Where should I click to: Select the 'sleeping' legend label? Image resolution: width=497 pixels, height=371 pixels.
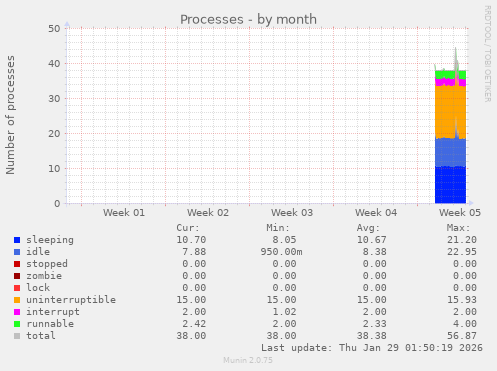tap(50, 240)
